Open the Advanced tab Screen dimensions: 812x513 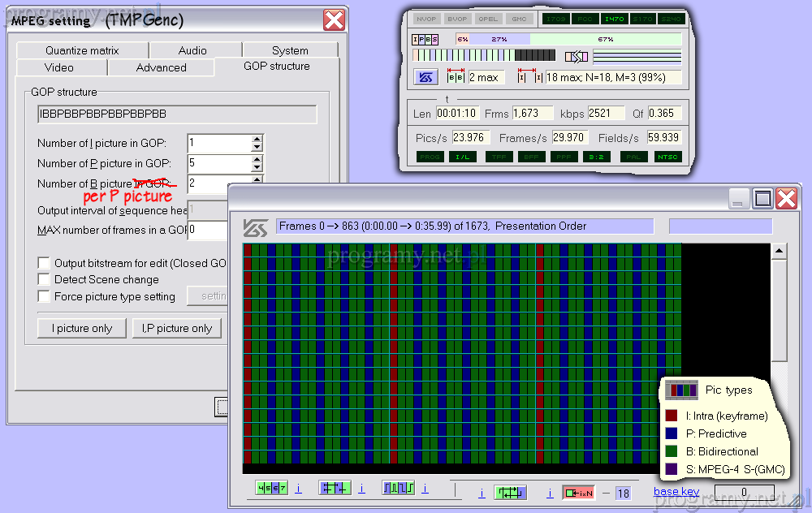[161, 67]
